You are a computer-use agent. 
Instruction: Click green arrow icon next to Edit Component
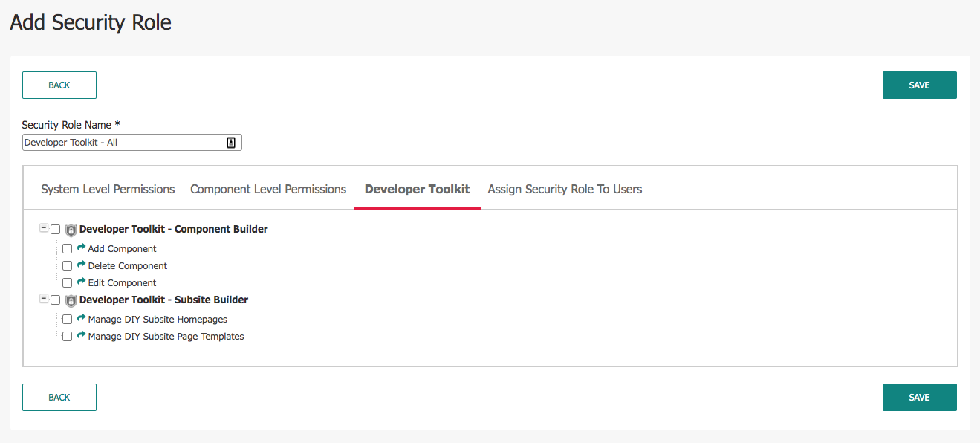point(82,282)
